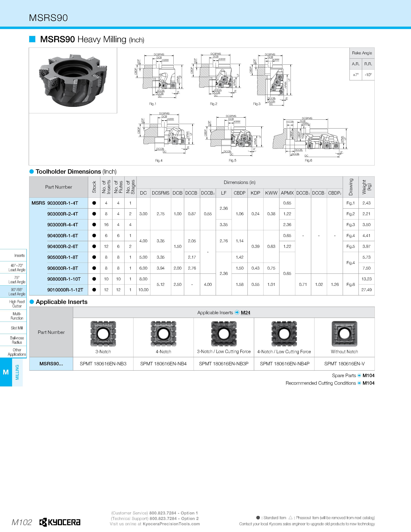Select part number 904000R-2-6T
The image size is (411, 532).
[x=63, y=246]
